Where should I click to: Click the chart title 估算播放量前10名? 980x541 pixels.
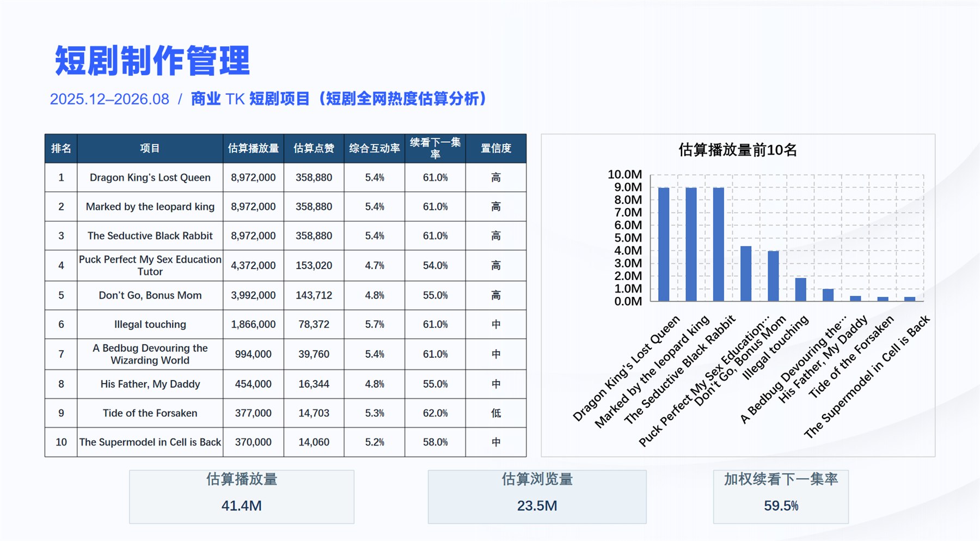pyautogui.click(x=738, y=150)
